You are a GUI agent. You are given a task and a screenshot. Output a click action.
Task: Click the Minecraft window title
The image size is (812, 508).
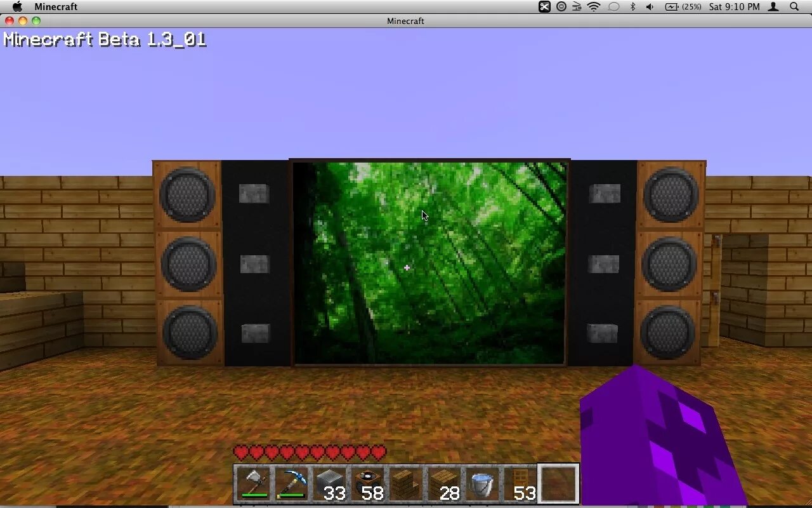pos(405,21)
